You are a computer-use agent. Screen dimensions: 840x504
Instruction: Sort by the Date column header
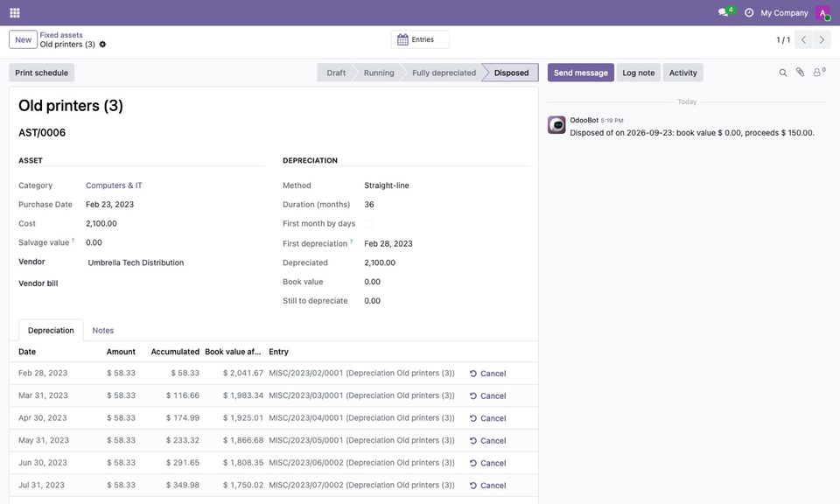point(27,352)
